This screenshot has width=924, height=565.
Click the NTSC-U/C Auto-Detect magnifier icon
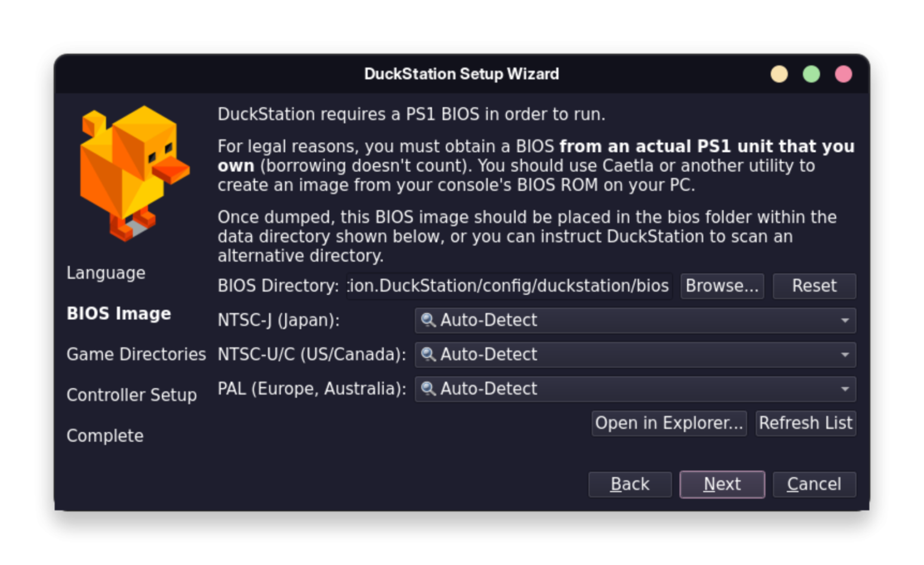coord(428,354)
